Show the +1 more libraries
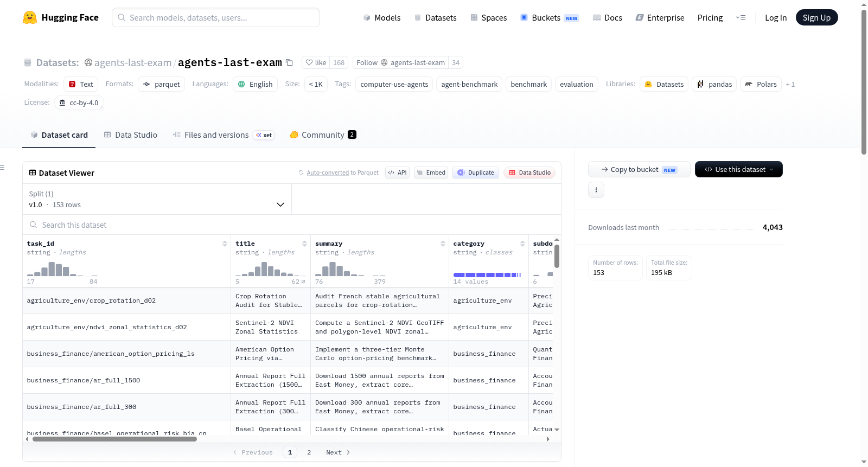The image size is (868, 467). pos(790,84)
